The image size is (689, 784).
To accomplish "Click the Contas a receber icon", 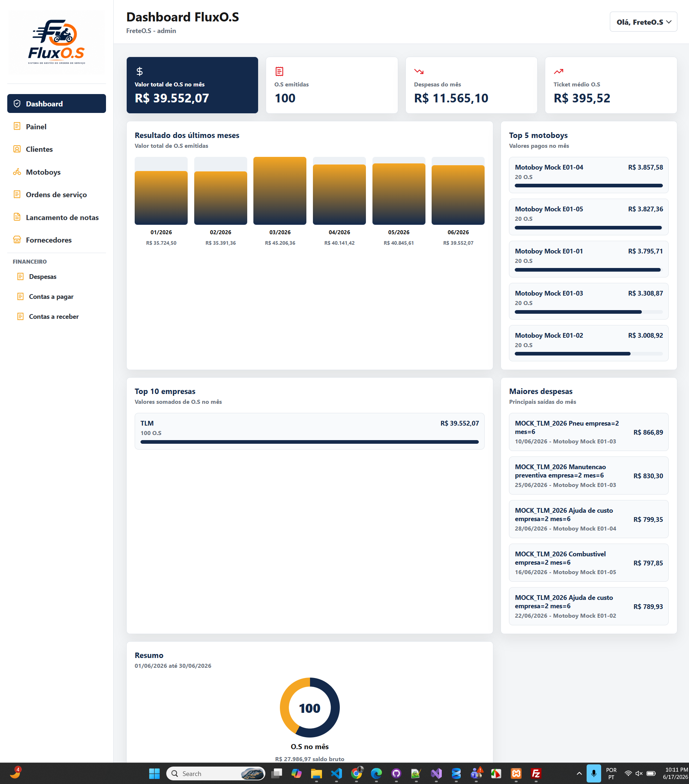I will [x=20, y=316].
